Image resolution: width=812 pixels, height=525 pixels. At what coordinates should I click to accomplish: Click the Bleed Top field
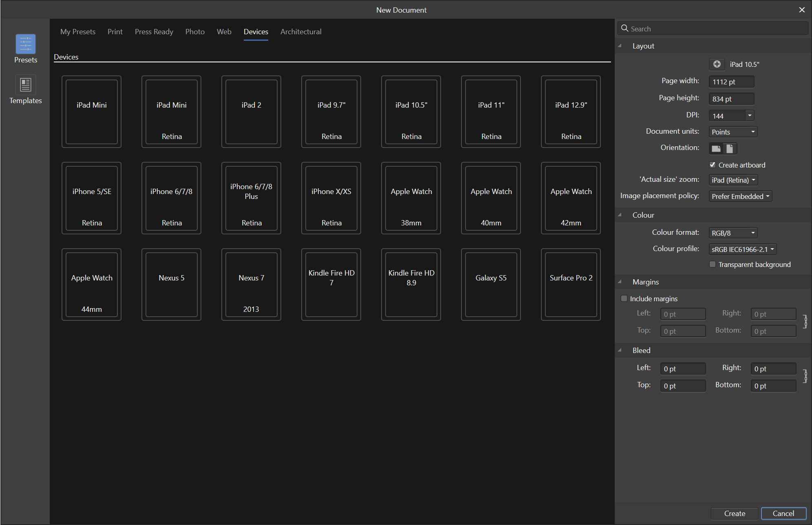(x=683, y=386)
